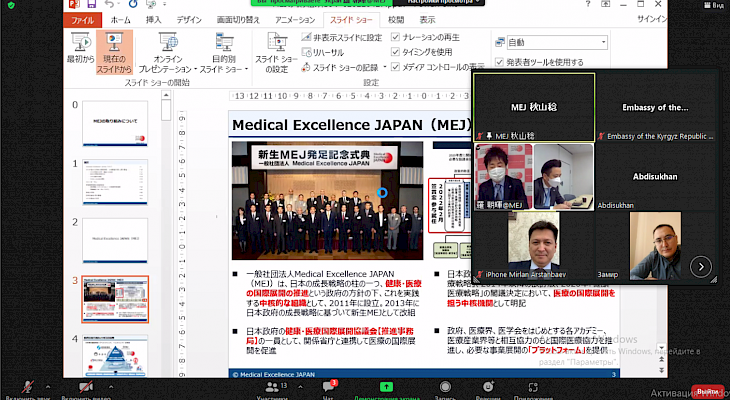Toggle use timings (タイミングを使用) checkbox

pyautogui.click(x=396, y=52)
